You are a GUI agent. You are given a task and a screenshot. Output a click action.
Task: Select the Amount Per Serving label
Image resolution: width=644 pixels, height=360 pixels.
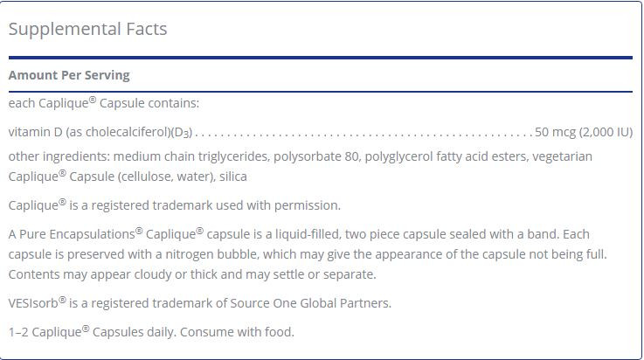coord(69,75)
